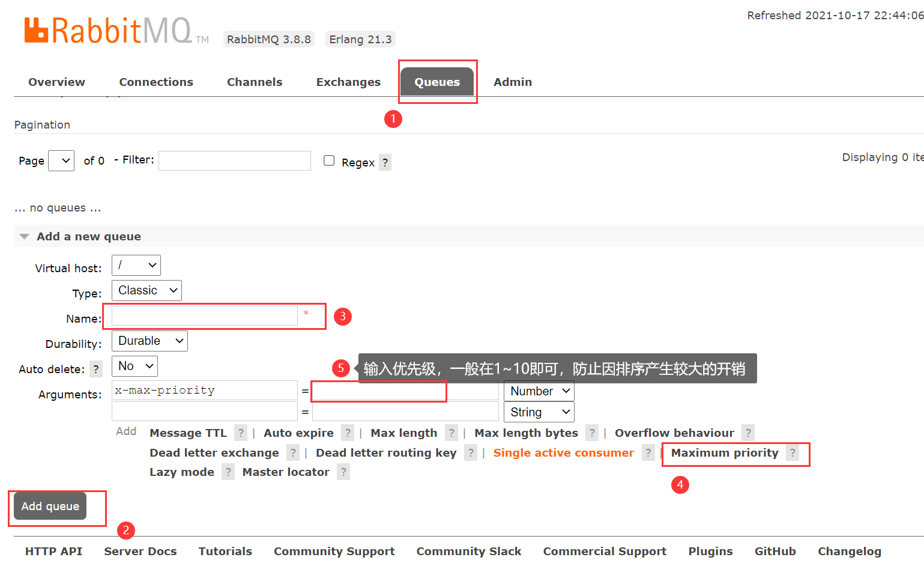Enable the Regex filter checkbox
The height and width of the screenshot is (563, 924).
click(329, 160)
